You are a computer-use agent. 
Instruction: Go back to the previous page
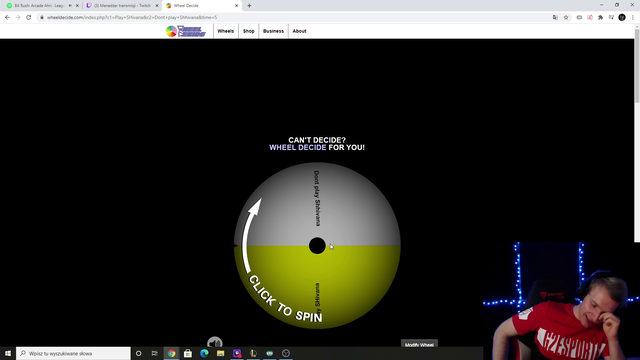(7, 18)
